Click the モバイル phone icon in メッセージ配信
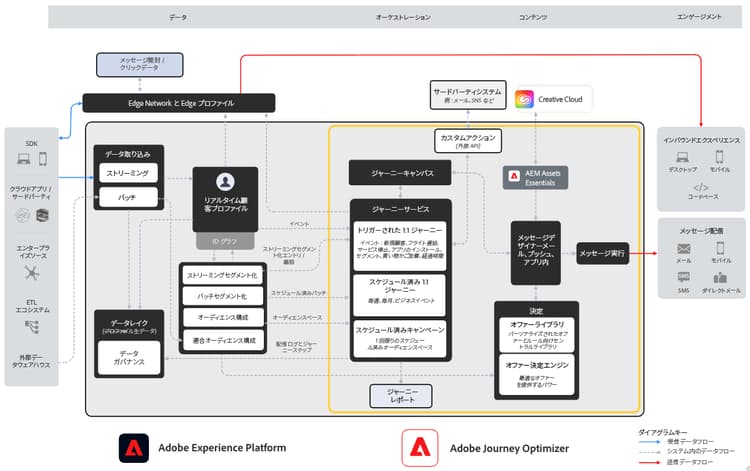The width and height of the screenshot is (750, 471). pos(720,248)
